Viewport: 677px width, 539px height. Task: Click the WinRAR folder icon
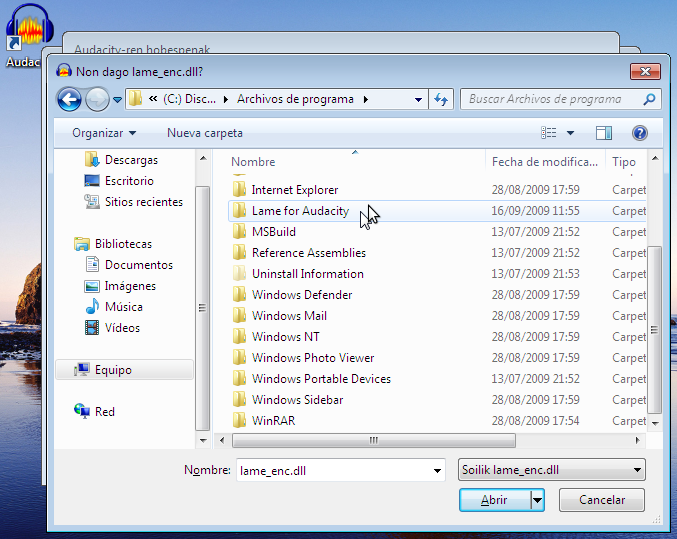click(239, 421)
